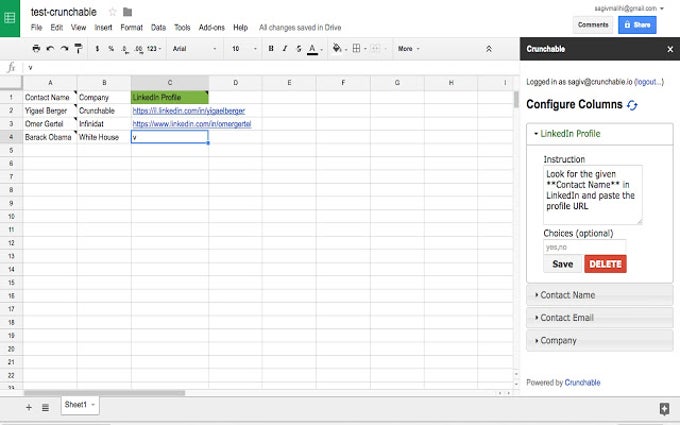Viewport: 680px width, 425px height.
Task: Refresh columns next to Configure Columns
Action: (632, 105)
